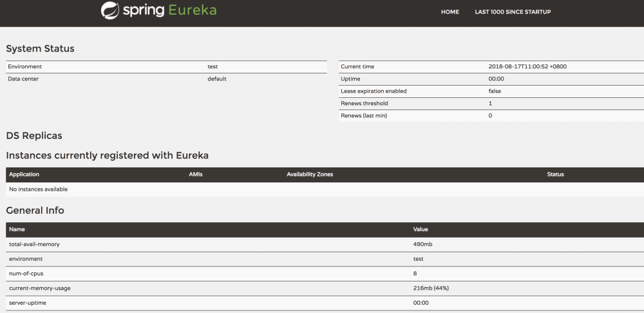Viewport: 644px width, 313px height.
Task: Select the No instances available row
Action: [325, 189]
